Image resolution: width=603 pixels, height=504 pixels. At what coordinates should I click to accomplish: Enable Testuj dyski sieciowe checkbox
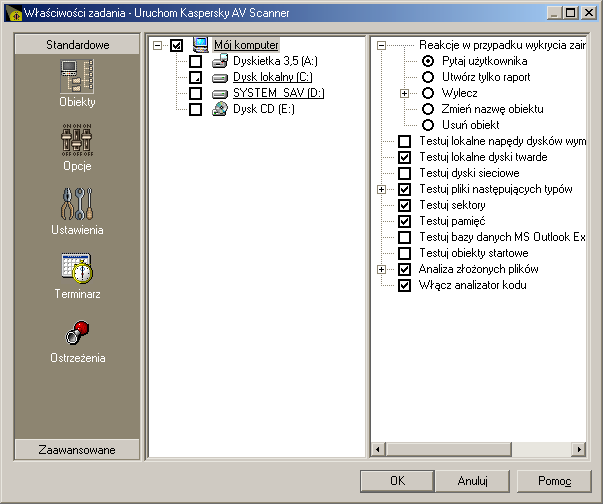click(x=404, y=173)
